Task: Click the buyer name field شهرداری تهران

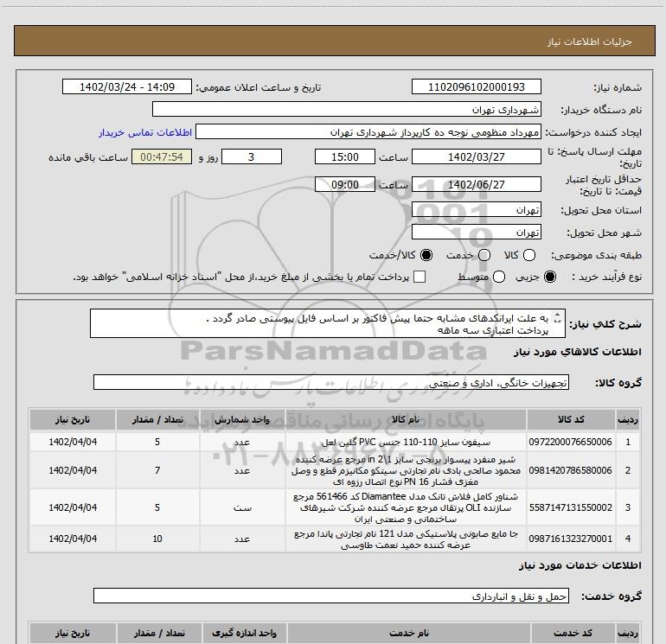Action: (x=347, y=110)
